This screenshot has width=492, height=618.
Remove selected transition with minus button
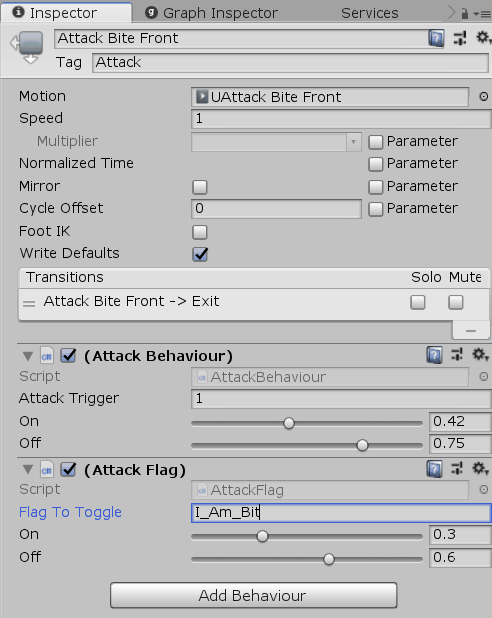471,331
